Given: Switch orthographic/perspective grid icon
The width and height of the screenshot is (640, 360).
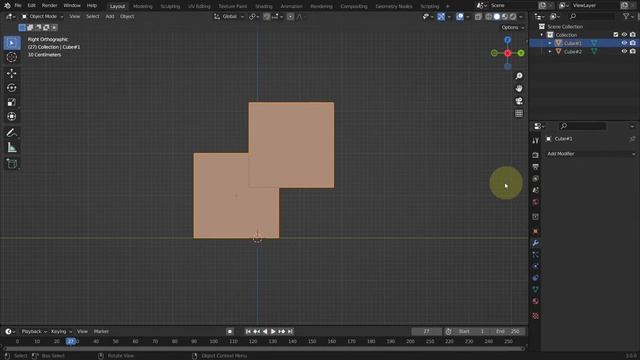Looking at the screenshot, I should 519,113.
